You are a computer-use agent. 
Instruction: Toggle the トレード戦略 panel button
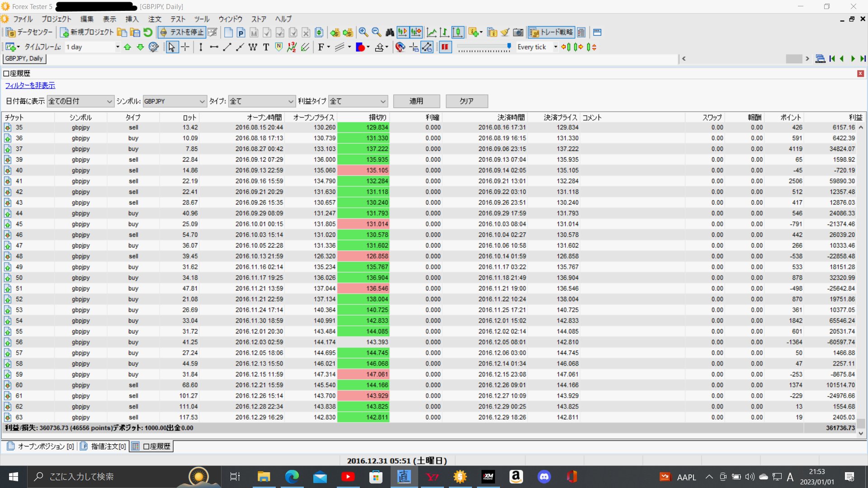coord(551,32)
